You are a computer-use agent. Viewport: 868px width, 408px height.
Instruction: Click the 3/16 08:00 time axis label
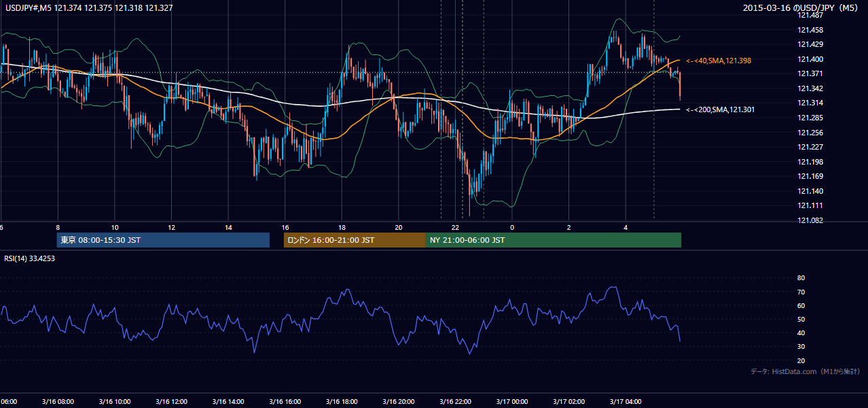[57, 402]
